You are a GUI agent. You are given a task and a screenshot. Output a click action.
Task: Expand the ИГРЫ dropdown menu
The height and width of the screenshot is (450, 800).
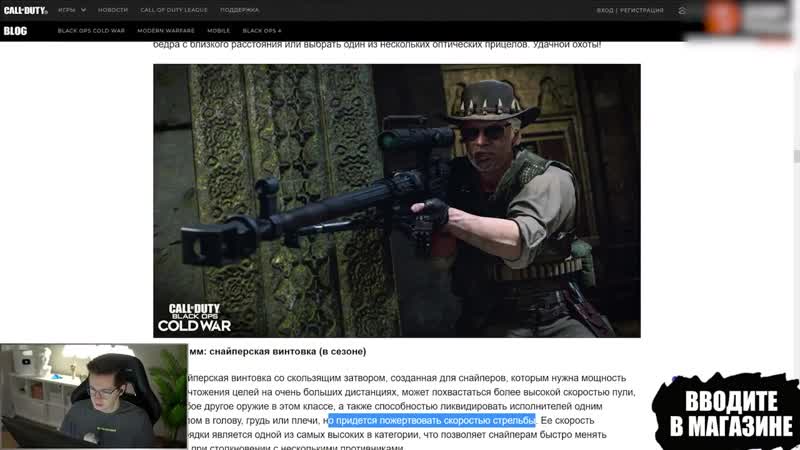72,10
